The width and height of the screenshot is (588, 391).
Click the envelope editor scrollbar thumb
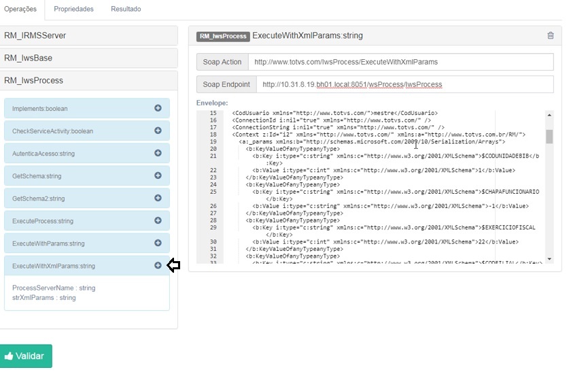(549, 137)
